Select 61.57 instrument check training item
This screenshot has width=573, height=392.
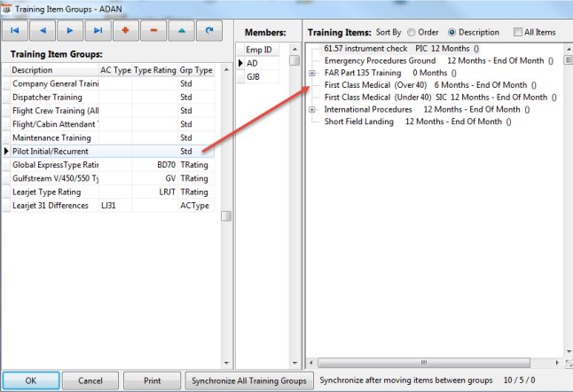click(x=401, y=49)
